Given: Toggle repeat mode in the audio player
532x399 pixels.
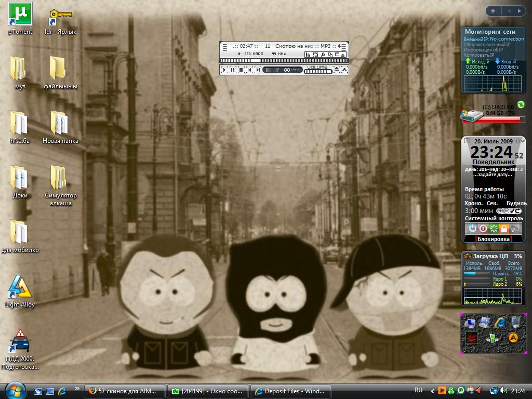Looking at the screenshot, I should (315, 55).
